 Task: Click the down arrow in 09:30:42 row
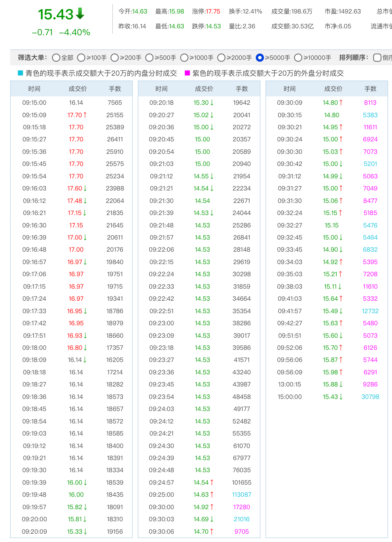pyautogui.click(x=341, y=164)
